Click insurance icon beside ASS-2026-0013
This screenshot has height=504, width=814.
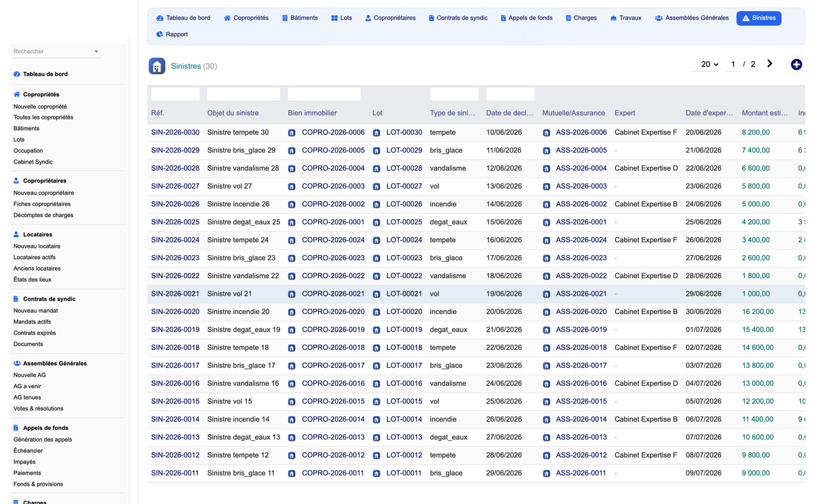coord(547,438)
